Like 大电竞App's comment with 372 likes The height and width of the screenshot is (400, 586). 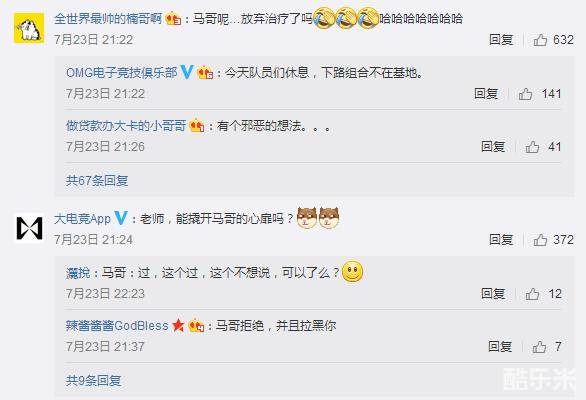point(540,240)
